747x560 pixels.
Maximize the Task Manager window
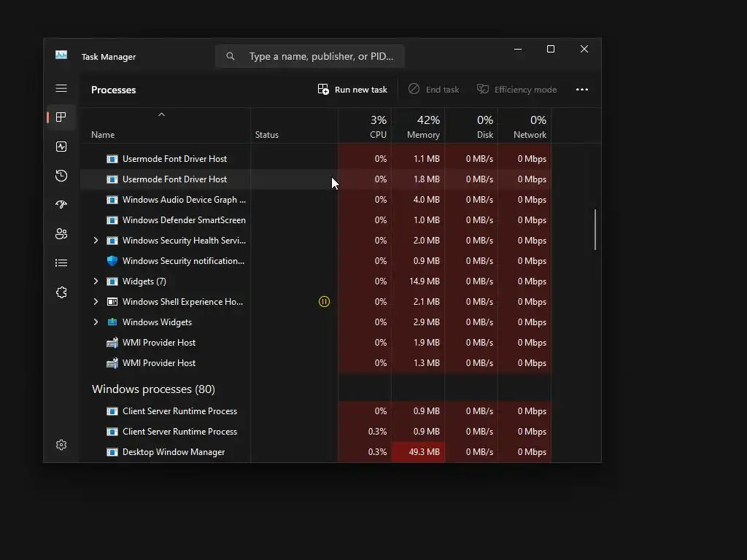[551, 49]
